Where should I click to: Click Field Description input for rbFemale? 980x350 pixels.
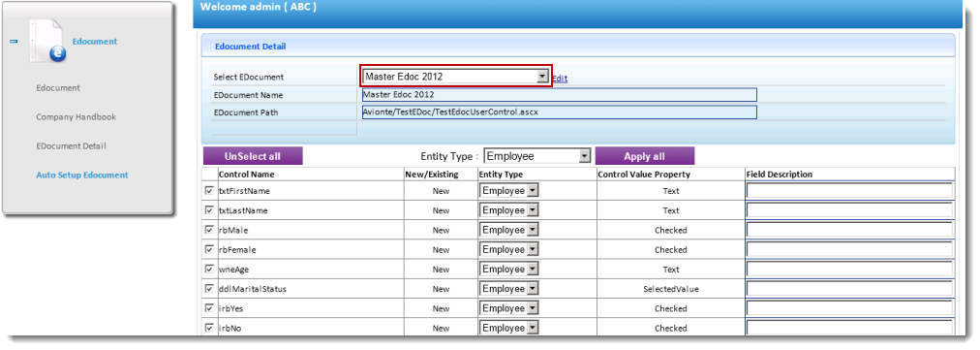(x=850, y=249)
